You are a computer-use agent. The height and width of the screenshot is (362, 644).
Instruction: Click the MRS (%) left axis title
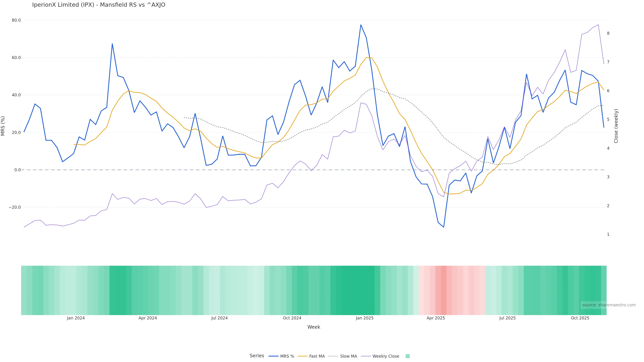3,126
